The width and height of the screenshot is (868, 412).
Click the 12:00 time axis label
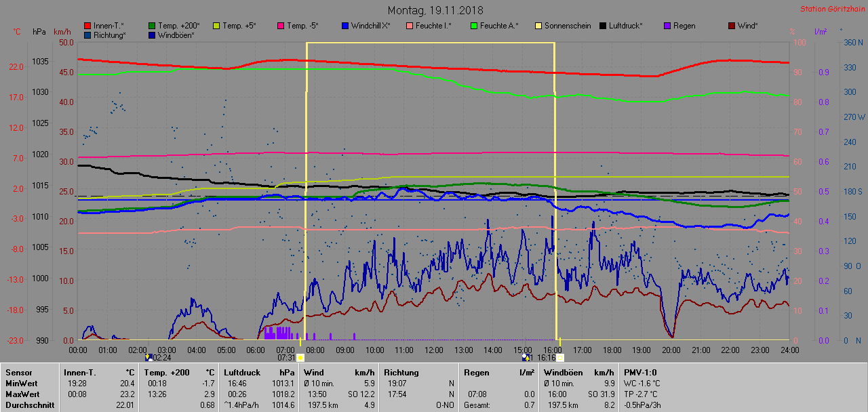pos(434,350)
